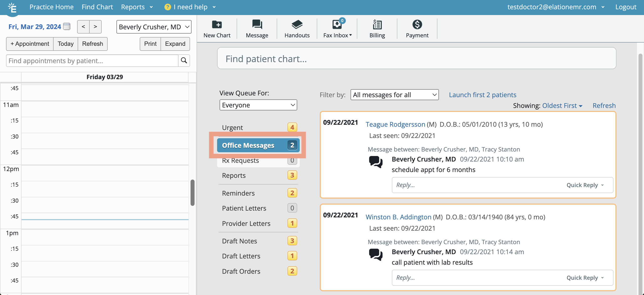This screenshot has height=295, width=644.
Task: Open Winston B. Addington's patient chart
Action: click(x=398, y=217)
